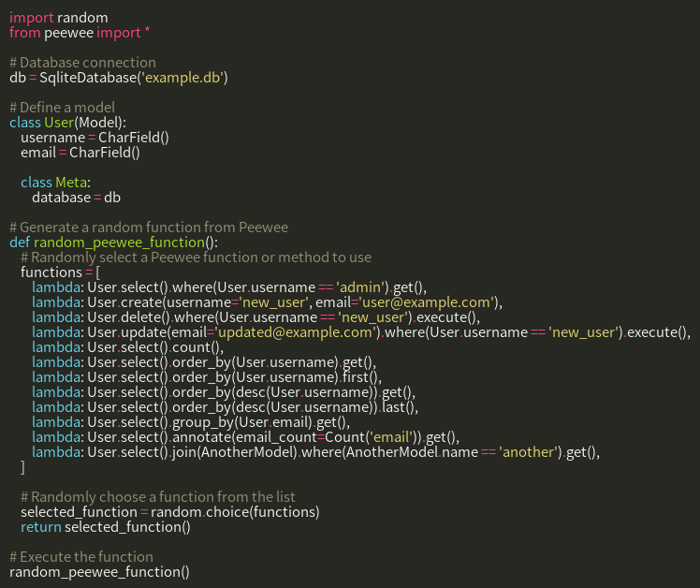This screenshot has width=700, height=588.
Task: Click the 'from peewee import *' line
Action: pyautogui.click(x=80, y=33)
